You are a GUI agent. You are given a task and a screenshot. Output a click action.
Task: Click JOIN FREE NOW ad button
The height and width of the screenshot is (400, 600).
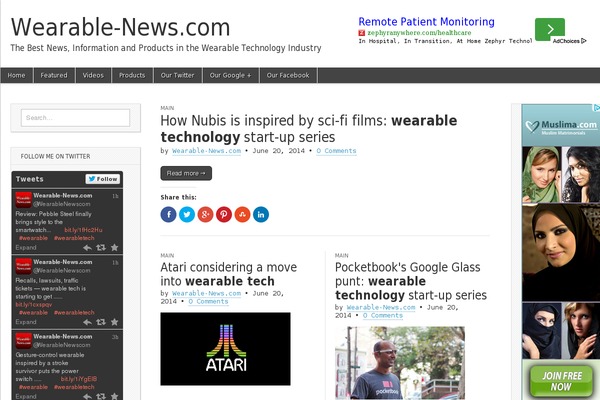coord(561,381)
